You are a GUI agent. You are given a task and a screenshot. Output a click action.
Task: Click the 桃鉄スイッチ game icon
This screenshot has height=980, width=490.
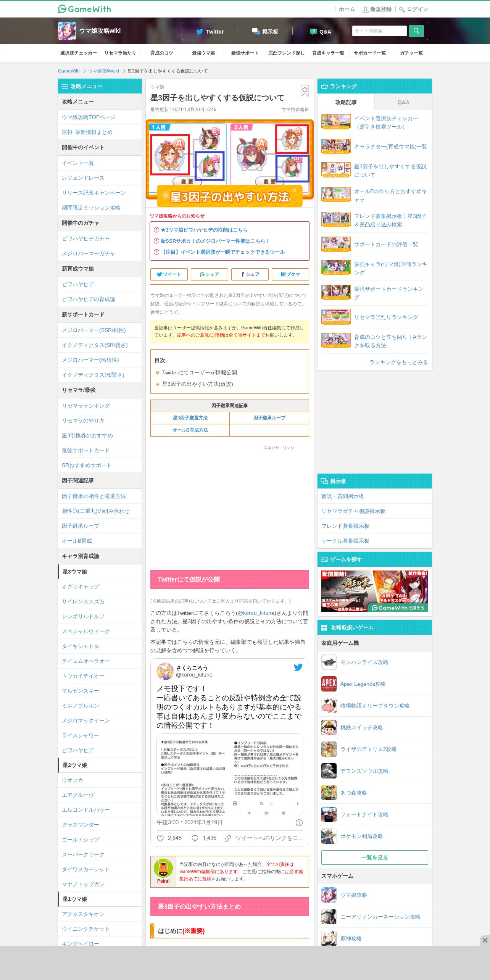329,728
